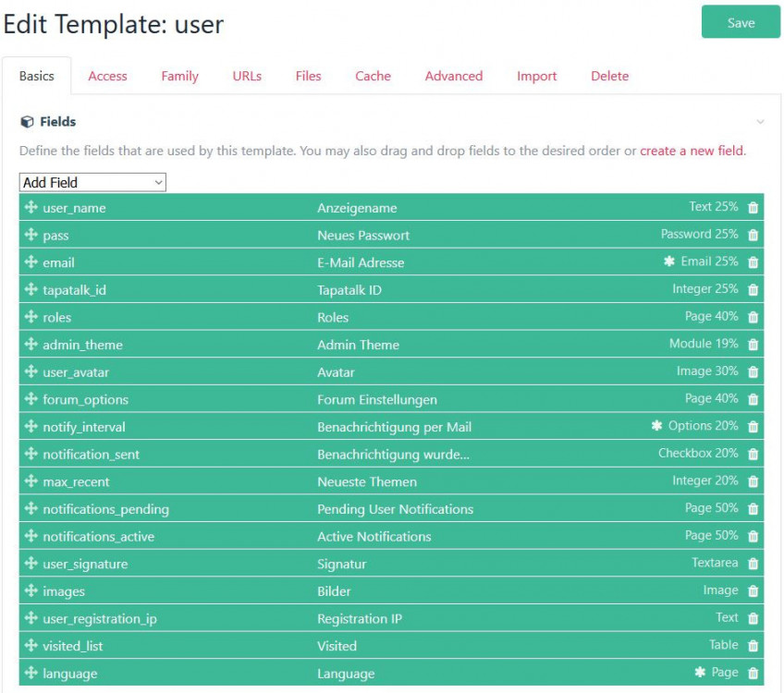Collapse the Fields section using the chevron
Viewport: 784px width, 693px height.
[761, 121]
